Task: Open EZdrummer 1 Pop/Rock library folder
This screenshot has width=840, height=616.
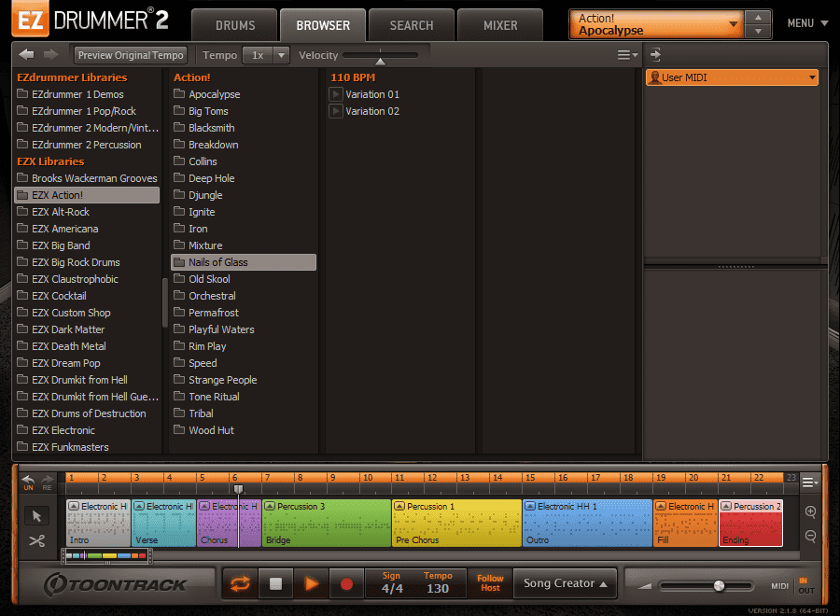Action: click(87, 111)
